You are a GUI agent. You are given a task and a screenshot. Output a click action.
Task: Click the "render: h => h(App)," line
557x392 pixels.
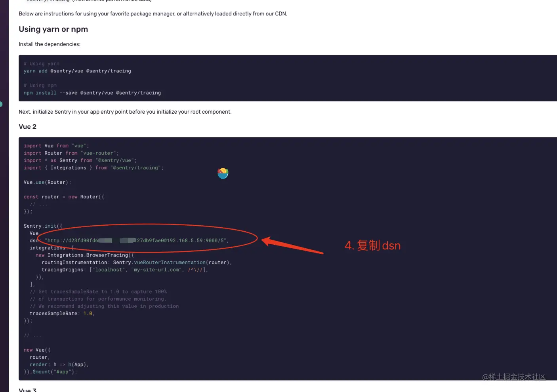coord(59,365)
